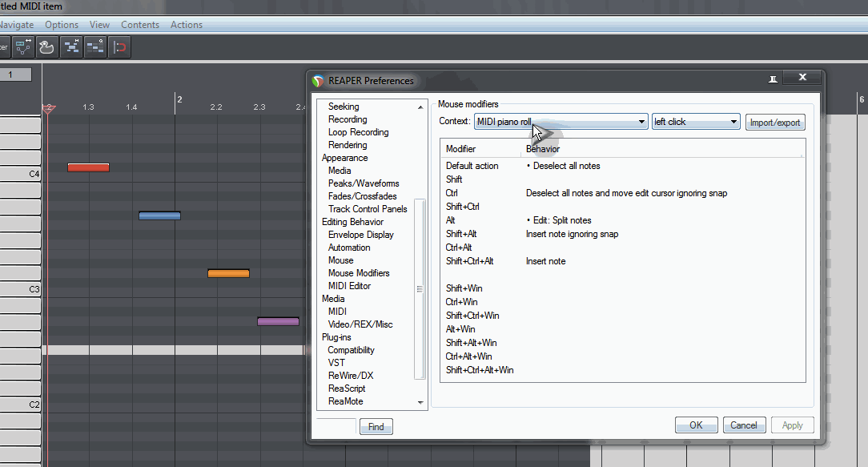
Task: Click the humanize notes toolbar icon
Action: click(71, 47)
